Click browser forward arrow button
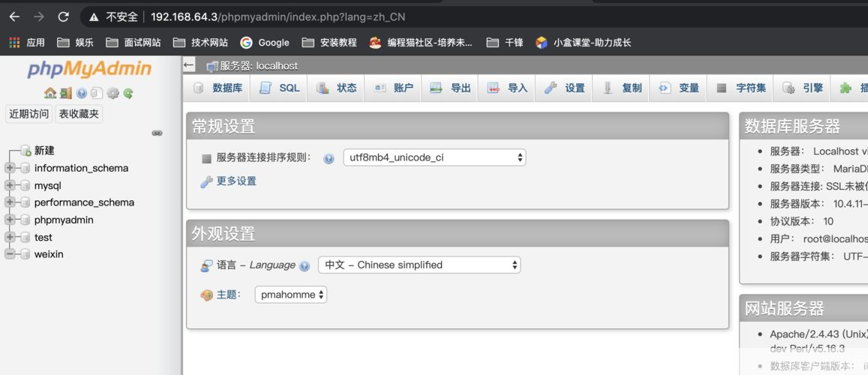Image resolution: width=868 pixels, height=375 pixels. pos(39,16)
